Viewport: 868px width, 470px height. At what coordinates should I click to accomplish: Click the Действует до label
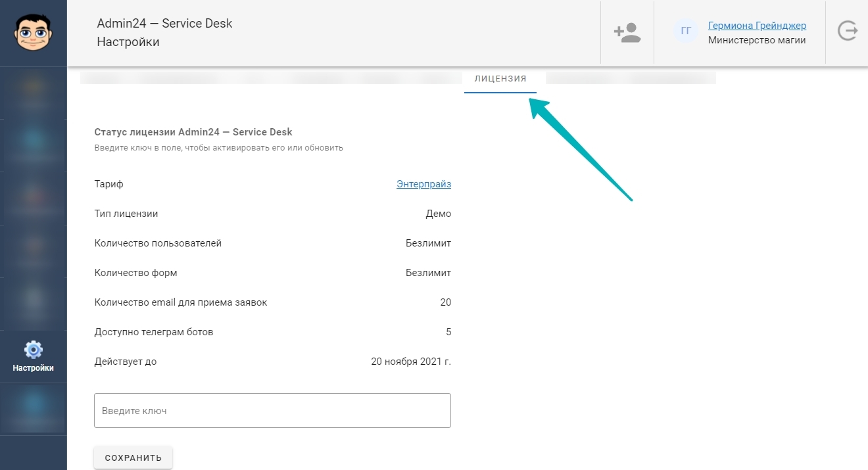[x=126, y=362]
